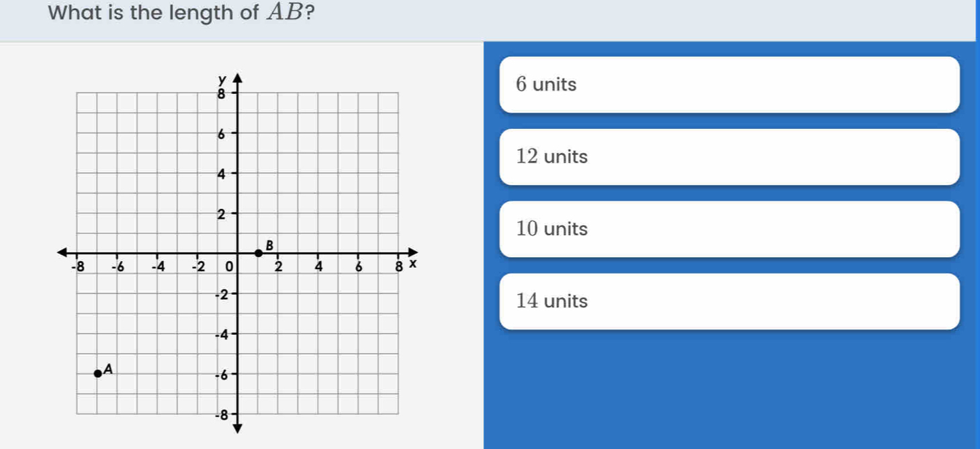The height and width of the screenshot is (449, 980).
Task: Click the letter label B above the point
Action: click(x=269, y=245)
